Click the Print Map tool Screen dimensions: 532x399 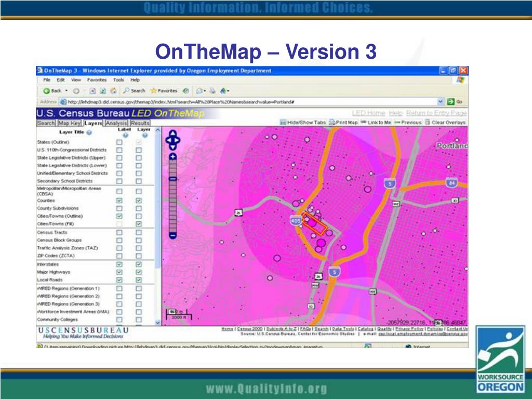(x=343, y=123)
